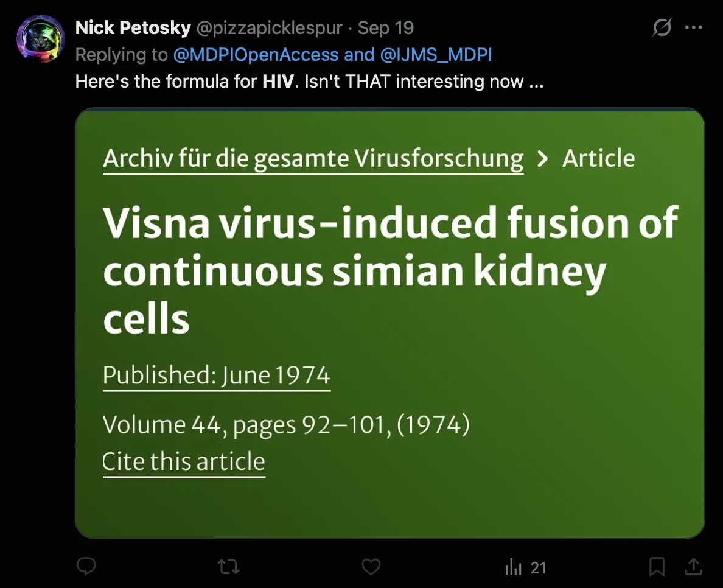Open the @MDPIOpenAccess mention
Viewport: 723px width, 588px height.
pos(256,55)
